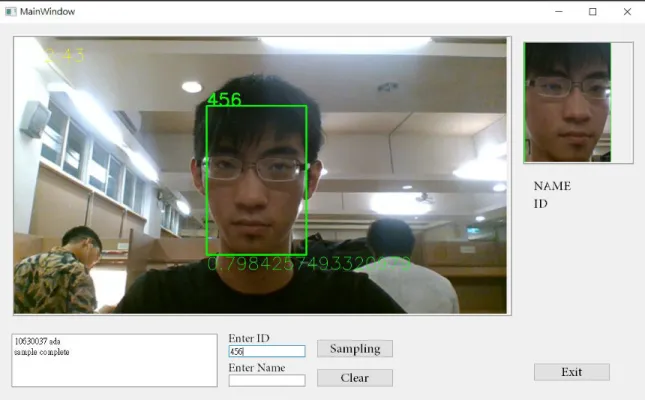Select the cropped face thumbnail preview
645x400 pixels.
567,102
